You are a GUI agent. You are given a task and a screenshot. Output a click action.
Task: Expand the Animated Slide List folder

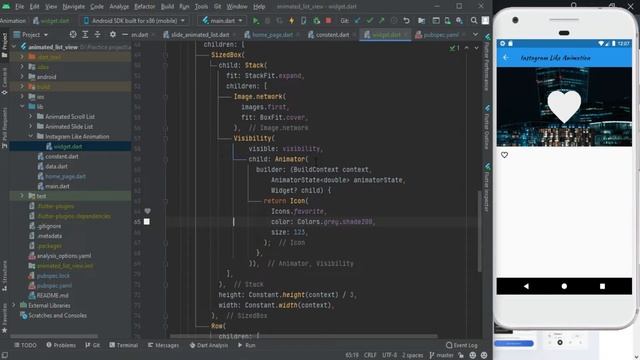tap(30, 127)
